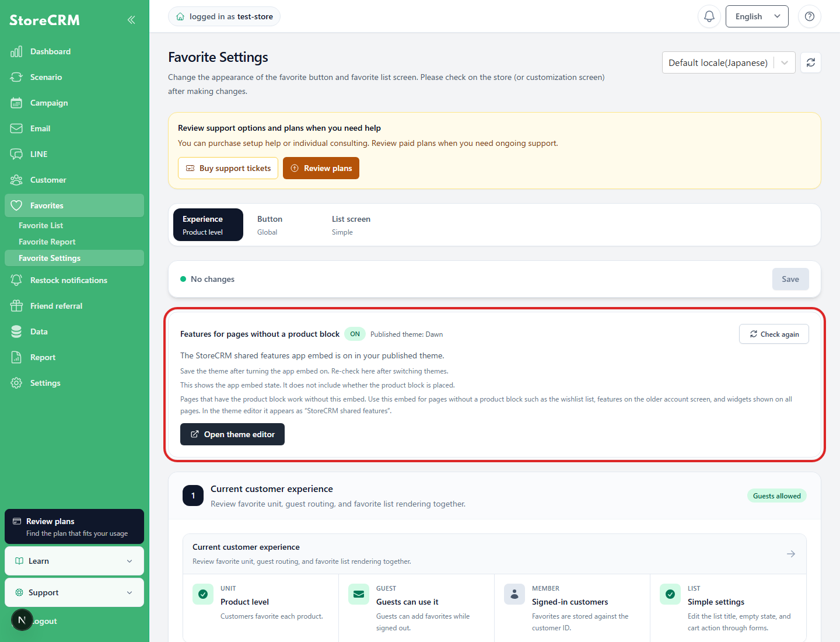Open the Default locale(Japanese) dropdown
Viewport: 840px width, 642px height.
[x=729, y=62]
